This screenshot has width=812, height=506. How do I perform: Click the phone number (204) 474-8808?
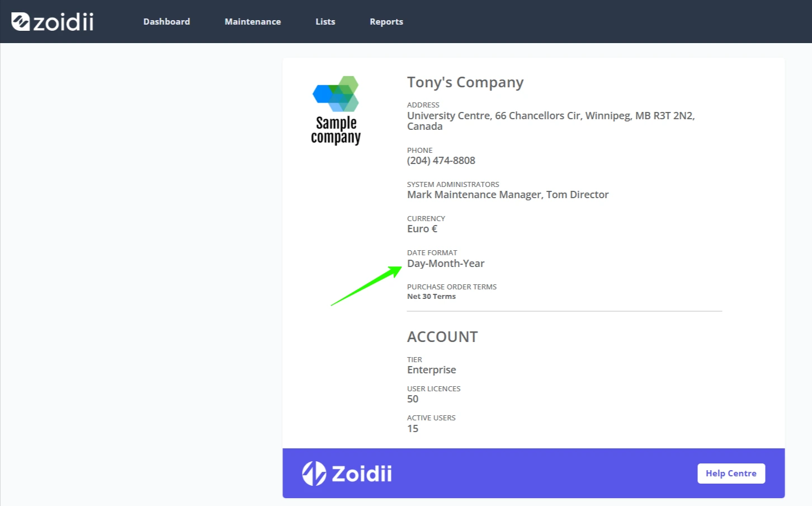[x=441, y=161]
